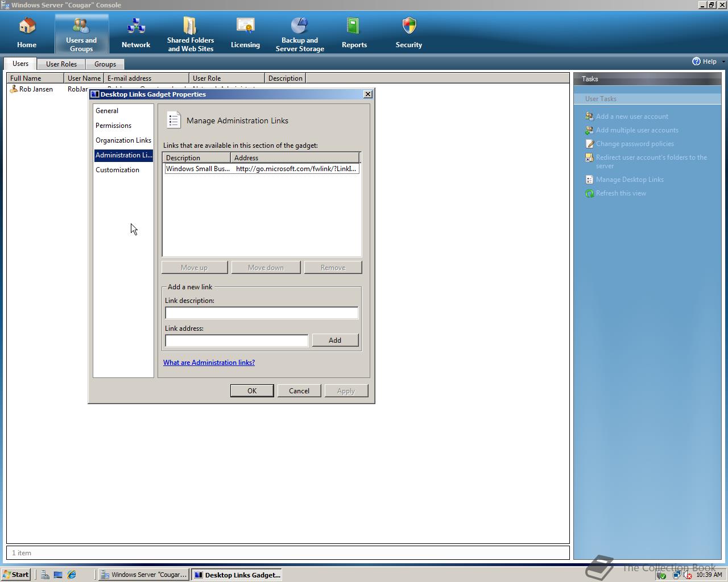Click the Refresh this view icon
Image resolution: width=728 pixels, height=582 pixels.
pos(590,193)
